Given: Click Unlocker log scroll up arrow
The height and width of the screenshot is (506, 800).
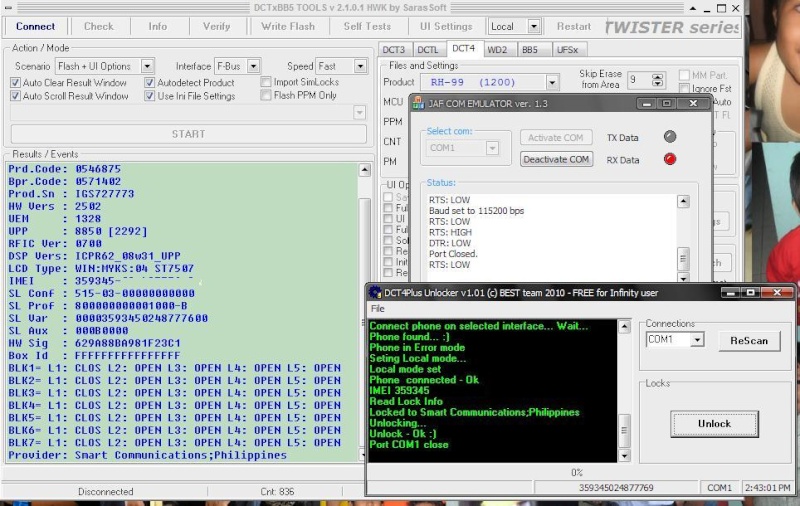Looking at the screenshot, I should [x=624, y=326].
